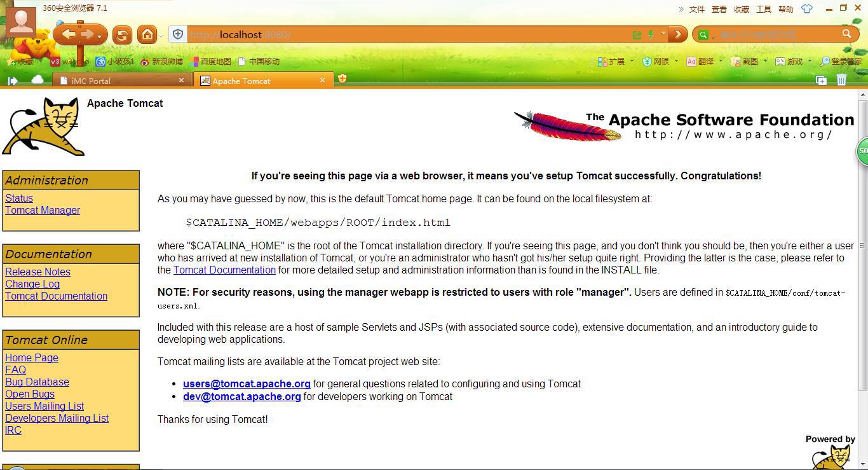Open the Status link

[x=19, y=198]
